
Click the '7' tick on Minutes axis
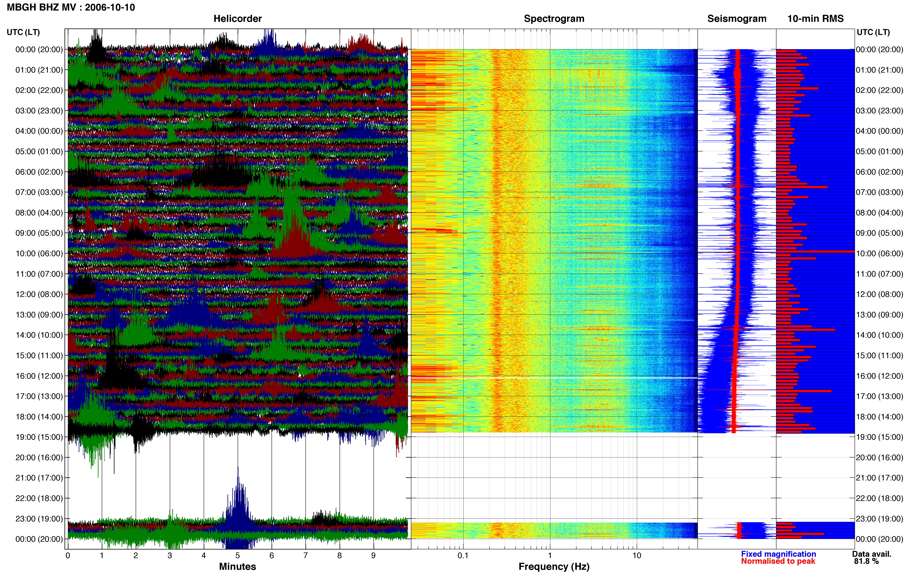[x=306, y=555]
